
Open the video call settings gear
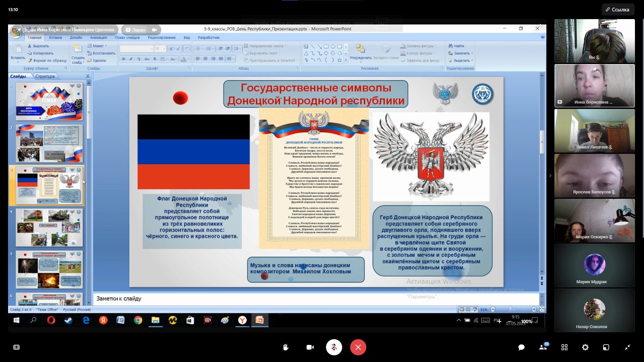585,347
